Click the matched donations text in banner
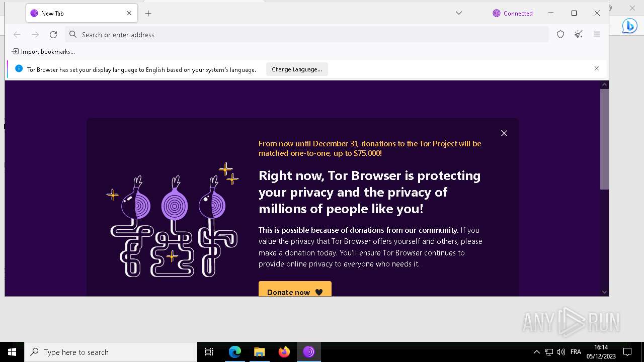644x362 pixels. (370, 148)
